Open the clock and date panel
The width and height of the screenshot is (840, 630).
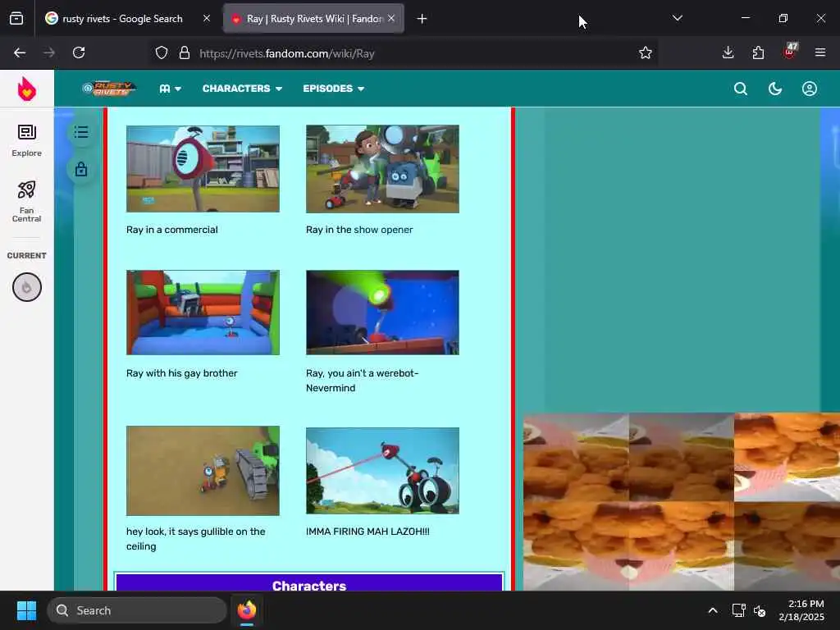(801, 610)
